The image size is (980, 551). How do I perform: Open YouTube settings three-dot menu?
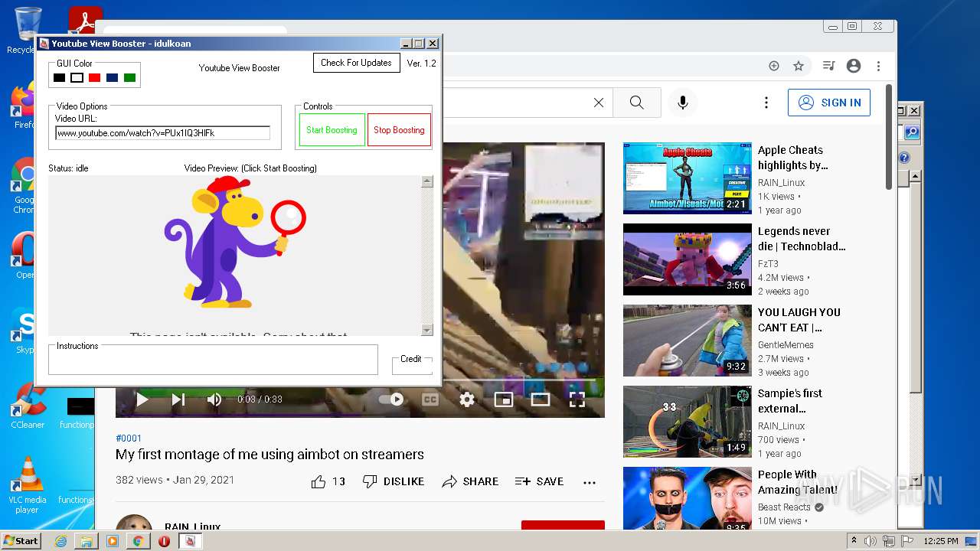click(x=766, y=103)
